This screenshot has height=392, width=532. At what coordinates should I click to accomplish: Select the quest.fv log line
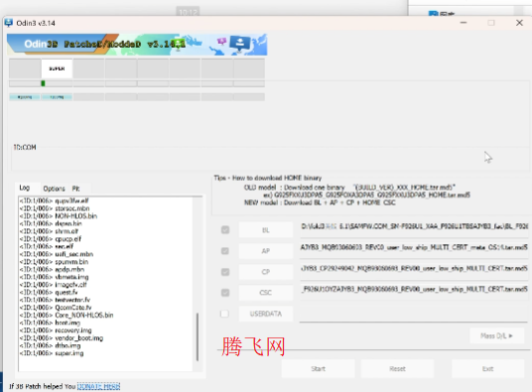[49, 292]
